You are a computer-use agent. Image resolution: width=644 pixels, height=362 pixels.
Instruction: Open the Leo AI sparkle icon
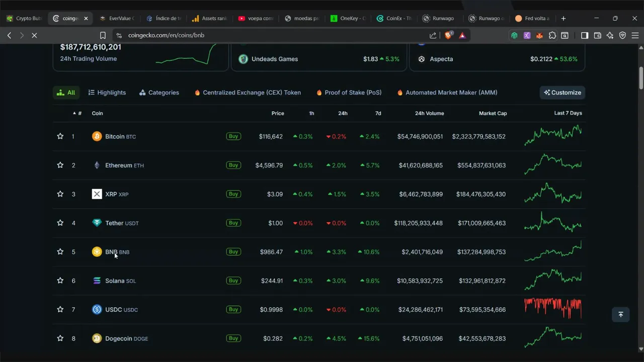tap(610, 35)
